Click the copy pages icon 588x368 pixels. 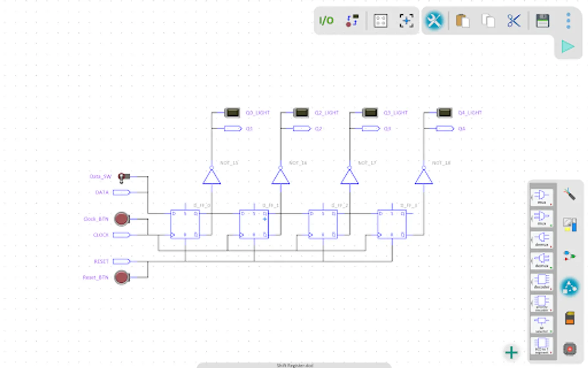click(488, 20)
